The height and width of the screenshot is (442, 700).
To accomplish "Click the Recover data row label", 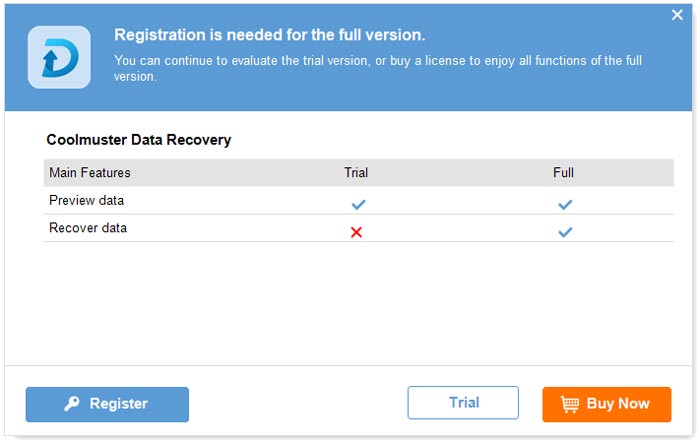I will (x=88, y=228).
